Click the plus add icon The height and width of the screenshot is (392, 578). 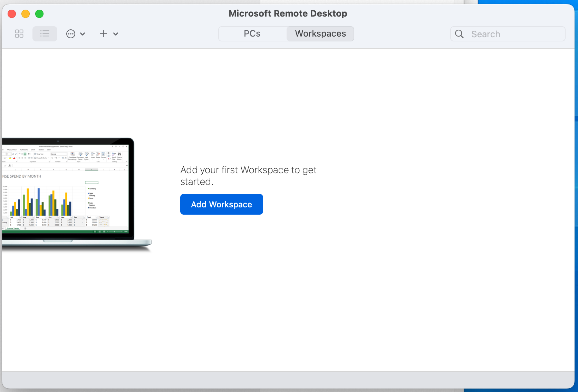pyautogui.click(x=103, y=34)
